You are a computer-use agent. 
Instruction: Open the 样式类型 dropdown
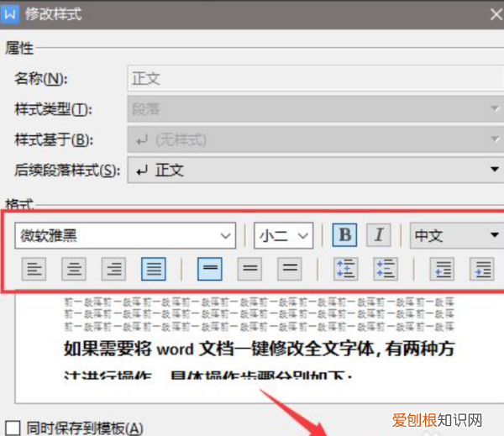tap(315, 109)
